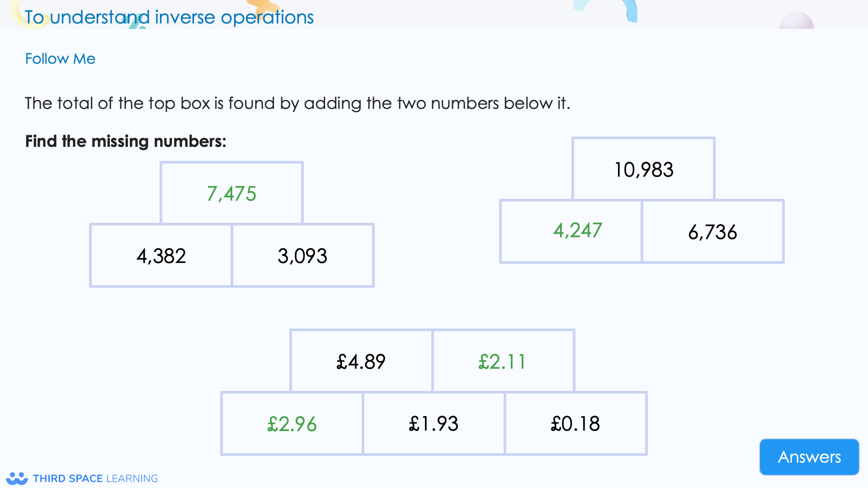
Task: Click the instruction sentence about the top box
Action: point(297,103)
